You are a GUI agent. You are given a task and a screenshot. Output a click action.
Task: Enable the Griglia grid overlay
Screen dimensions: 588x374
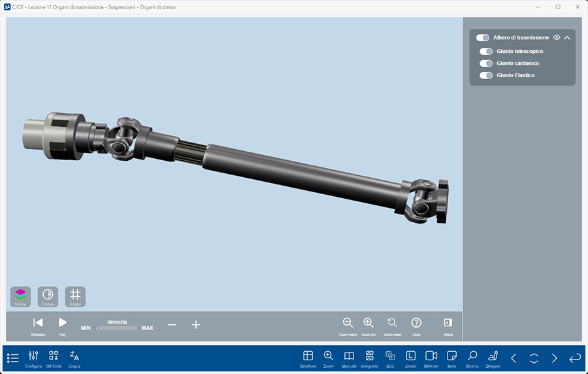[75, 296]
